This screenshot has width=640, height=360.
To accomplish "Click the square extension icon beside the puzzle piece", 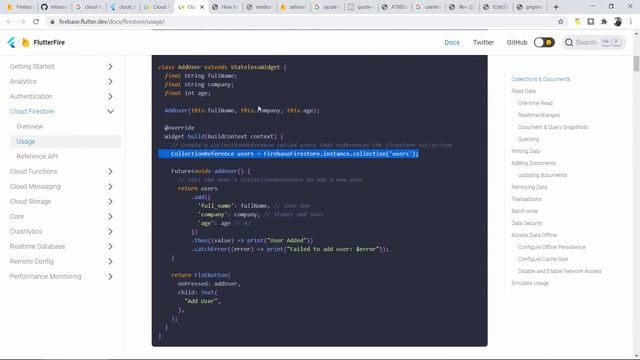I will pos(591,22).
